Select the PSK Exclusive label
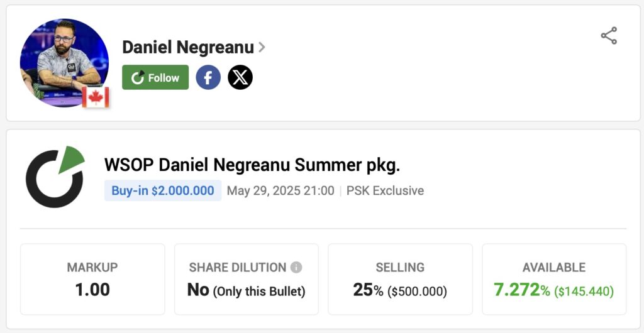 click(385, 190)
